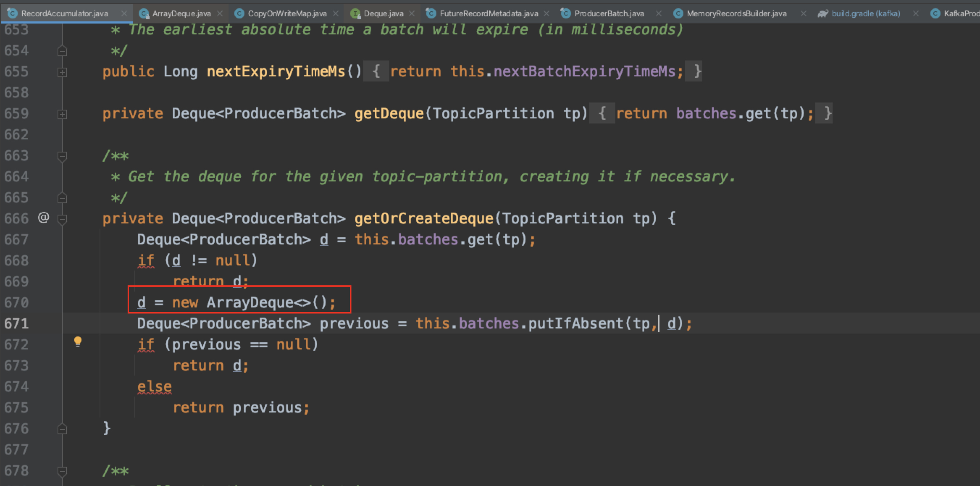Collapse the getOrCreateDeque method

click(x=62, y=219)
